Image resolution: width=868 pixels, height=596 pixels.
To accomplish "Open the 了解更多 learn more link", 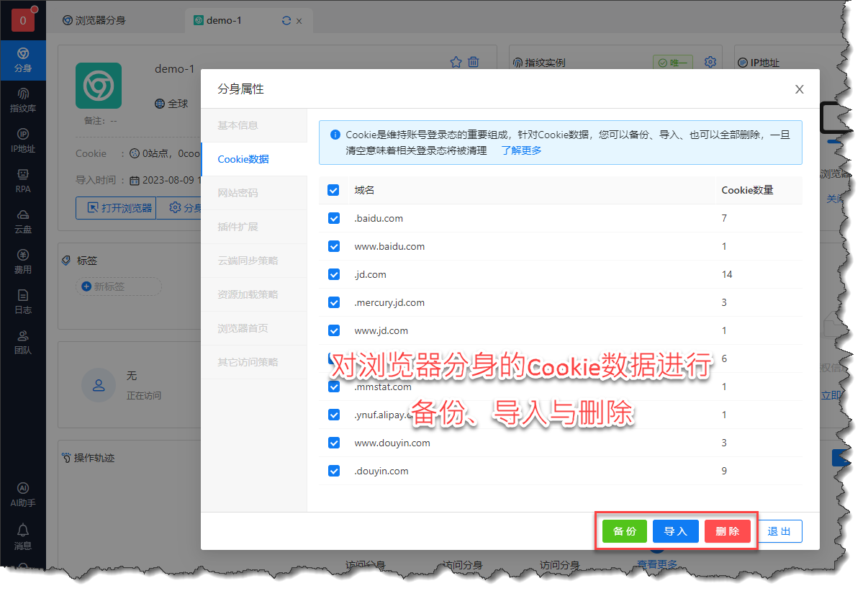I will [522, 150].
